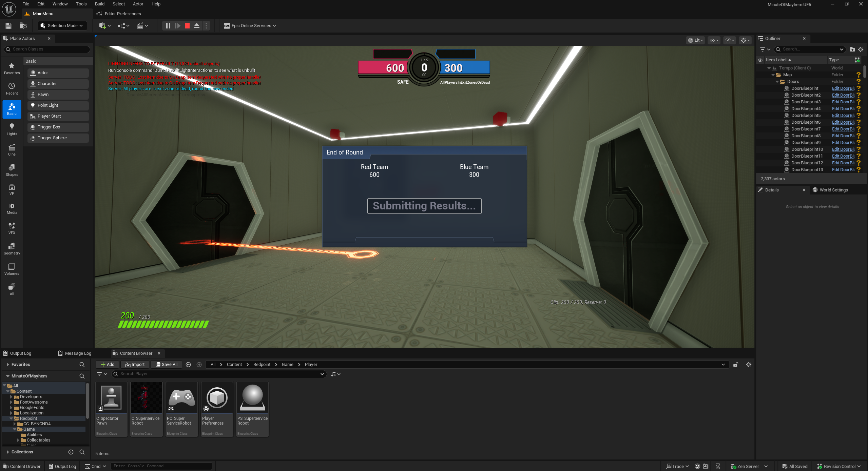Pause the running simulation
This screenshot has width=868, height=471.
tap(168, 26)
